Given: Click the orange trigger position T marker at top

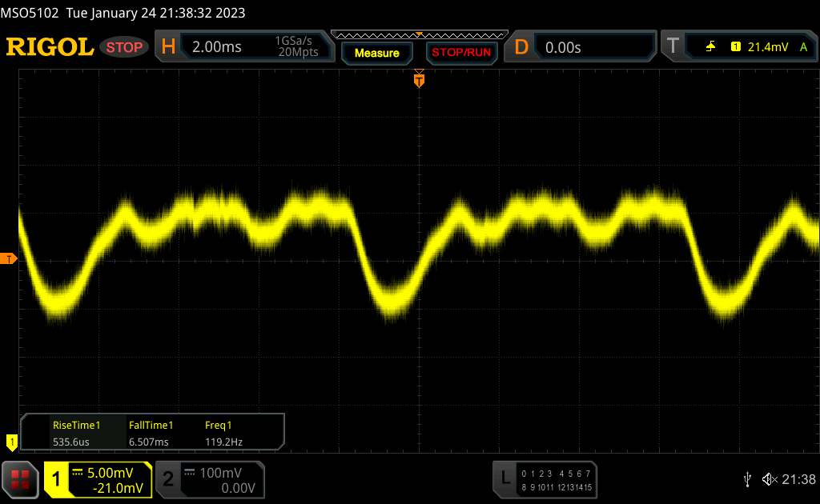Looking at the screenshot, I should tap(419, 80).
